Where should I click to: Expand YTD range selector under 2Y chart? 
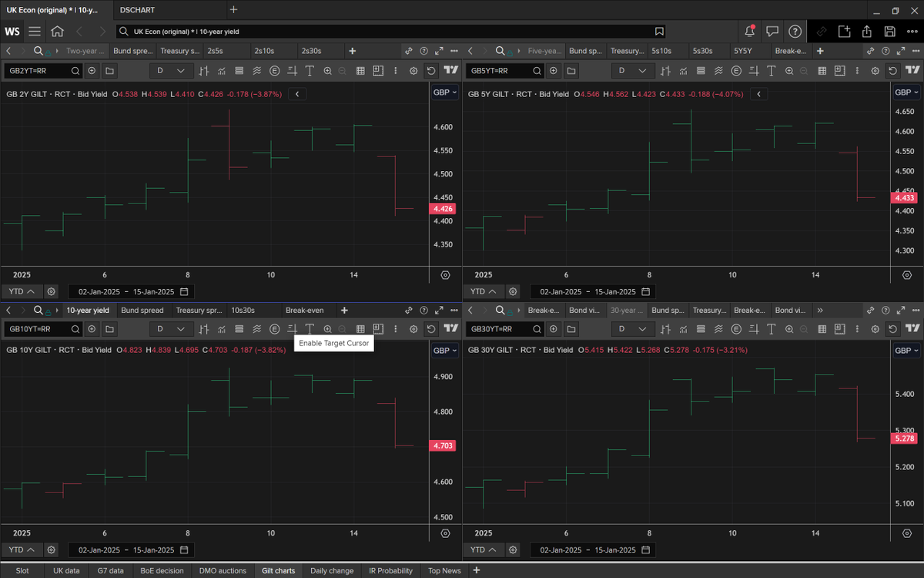click(22, 291)
